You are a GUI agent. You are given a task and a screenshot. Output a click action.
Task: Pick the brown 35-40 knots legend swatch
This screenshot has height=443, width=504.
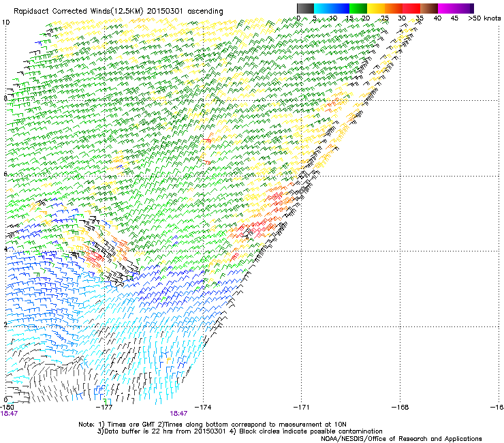(x=429, y=8)
